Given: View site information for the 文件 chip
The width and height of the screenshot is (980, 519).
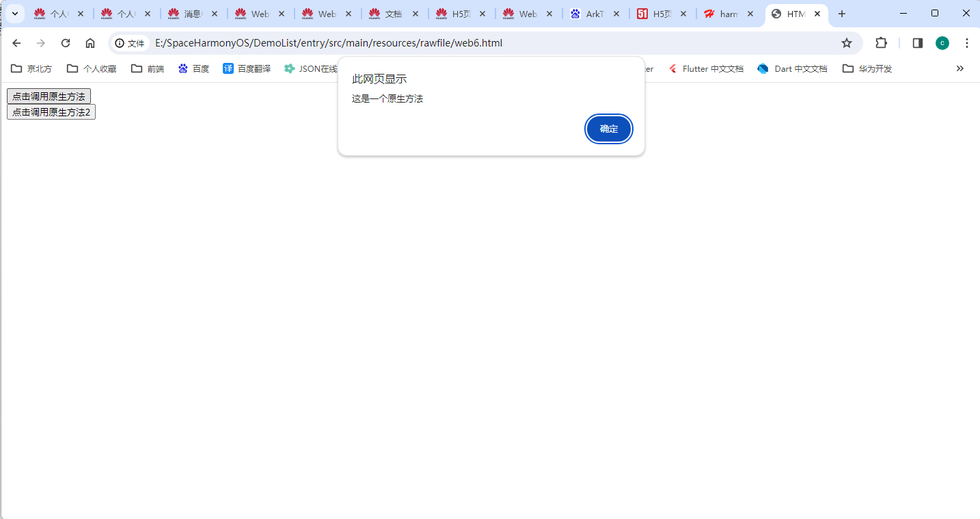Looking at the screenshot, I should point(130,43).
